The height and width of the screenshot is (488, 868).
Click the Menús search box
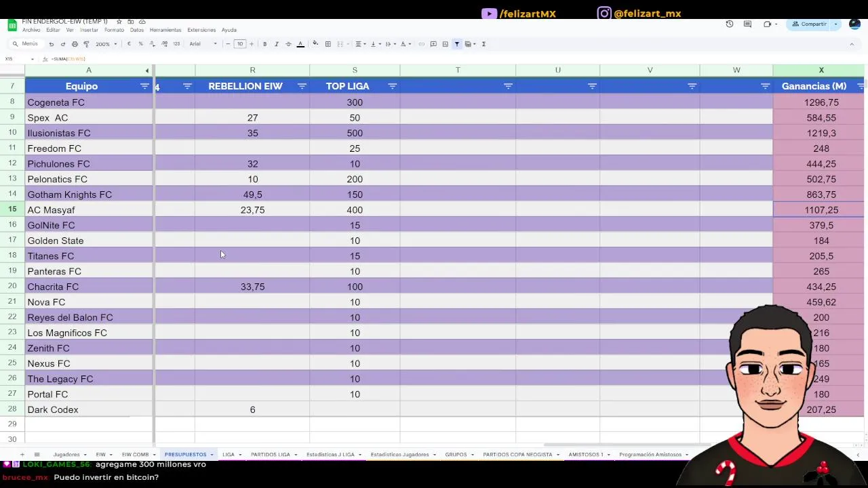(x=26, y=44)
